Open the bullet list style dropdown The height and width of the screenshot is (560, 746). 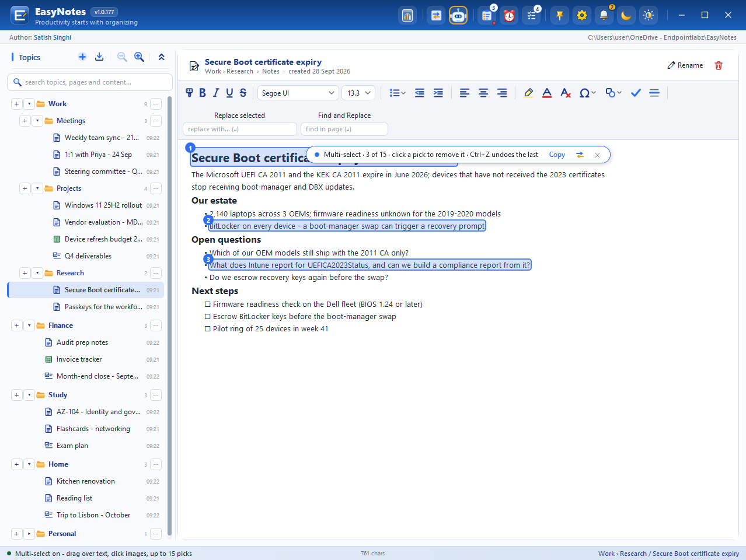coord(398,93)
